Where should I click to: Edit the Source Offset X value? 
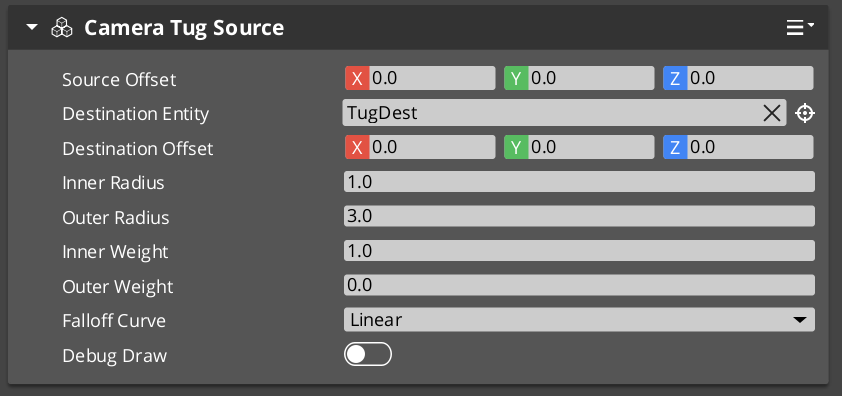tap(432, 78)
